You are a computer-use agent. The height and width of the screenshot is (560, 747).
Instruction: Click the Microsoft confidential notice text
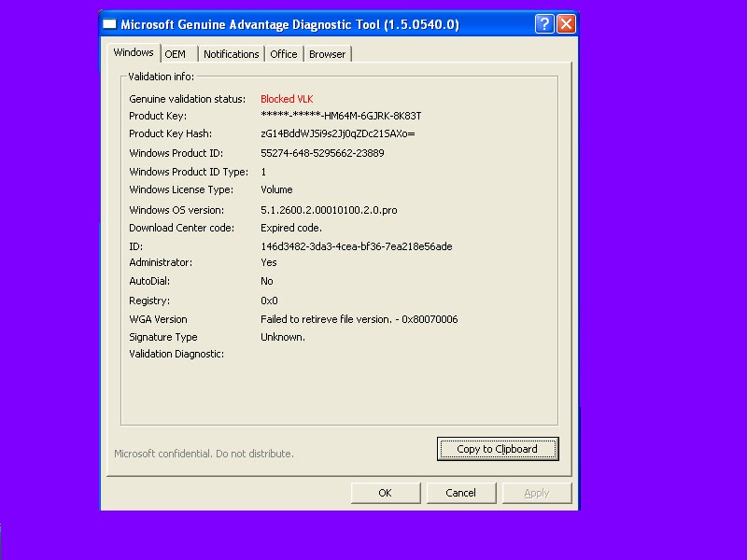pos(204,454)
